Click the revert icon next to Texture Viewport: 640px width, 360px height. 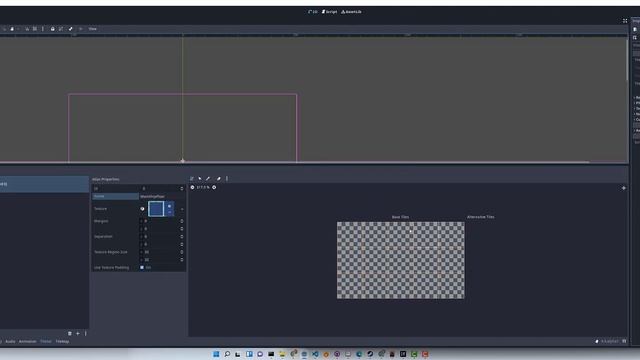click(142, 209)
